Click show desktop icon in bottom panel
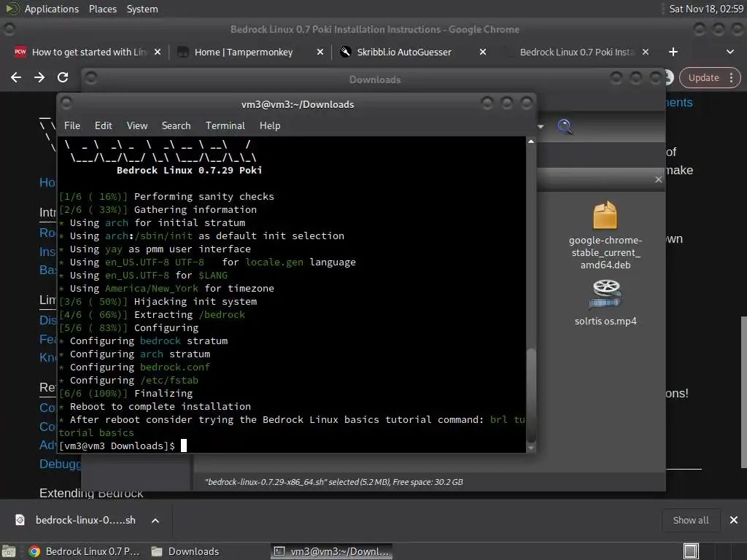Screen dimensions: 747x560 9,551
